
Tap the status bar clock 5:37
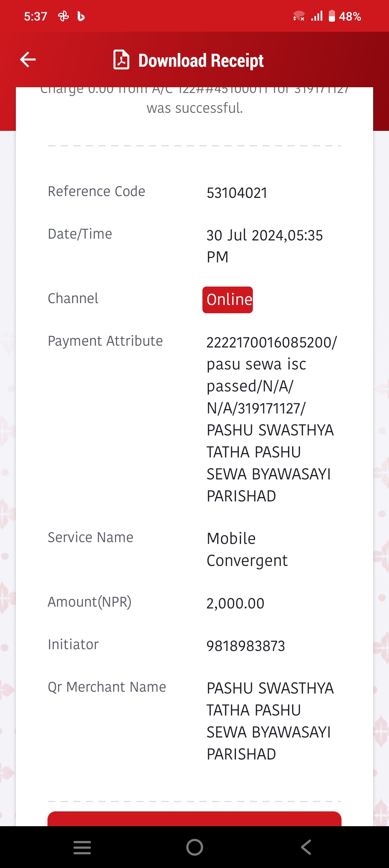click(36, 17)
